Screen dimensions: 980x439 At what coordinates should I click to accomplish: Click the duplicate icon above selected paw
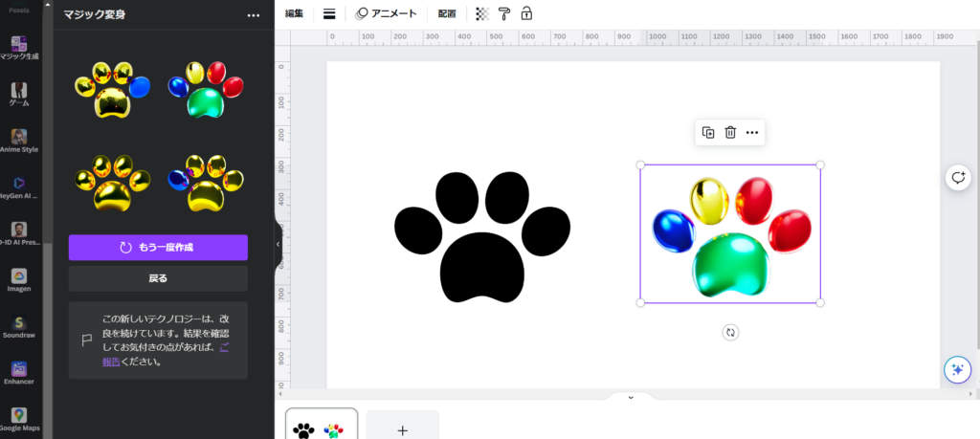click(x=708, y=133)
